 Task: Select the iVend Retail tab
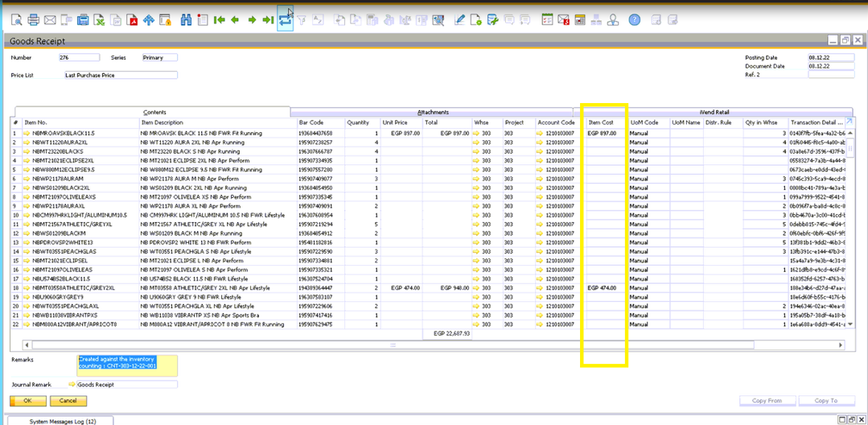714,112
